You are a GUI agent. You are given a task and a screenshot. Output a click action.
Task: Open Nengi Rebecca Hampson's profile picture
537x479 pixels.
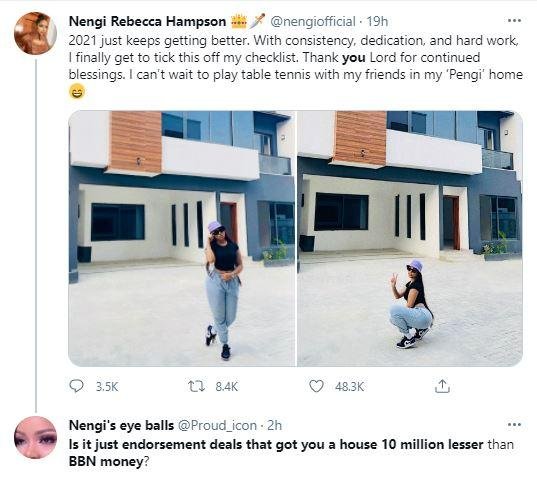click(x=35, y=33)
